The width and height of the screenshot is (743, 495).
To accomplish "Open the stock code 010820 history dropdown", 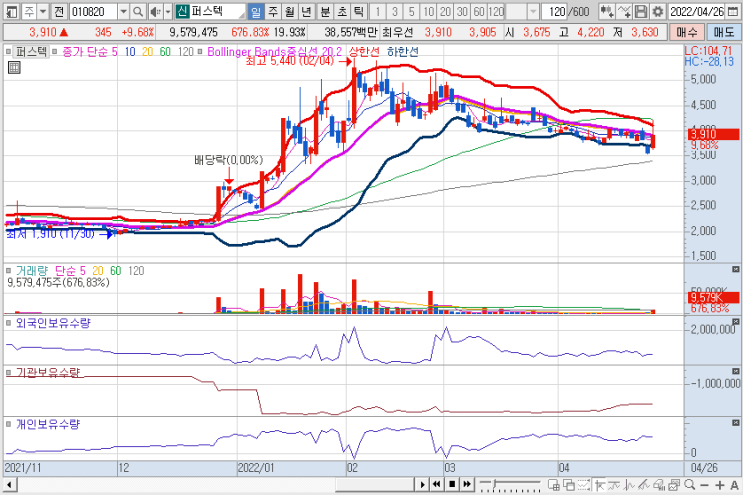I will coord(123,11).
